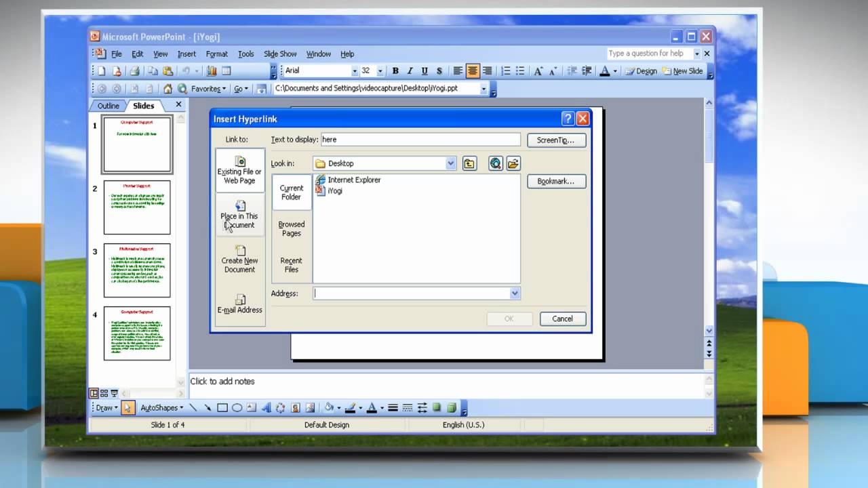This screenshot has height=488, width=868.
Task: Click the Copy icon in toolbar
Action: tap(153, 70)
